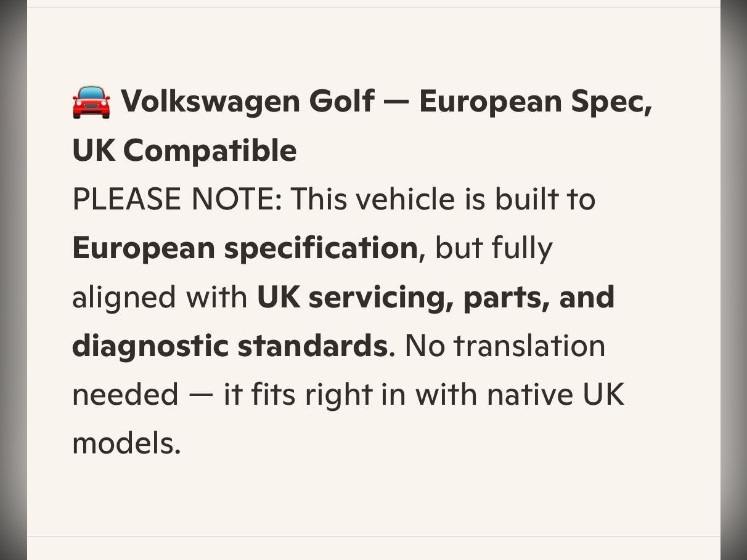Click the word "needed" in the paragraph
The image size is (747, 560).
point(126,394)
